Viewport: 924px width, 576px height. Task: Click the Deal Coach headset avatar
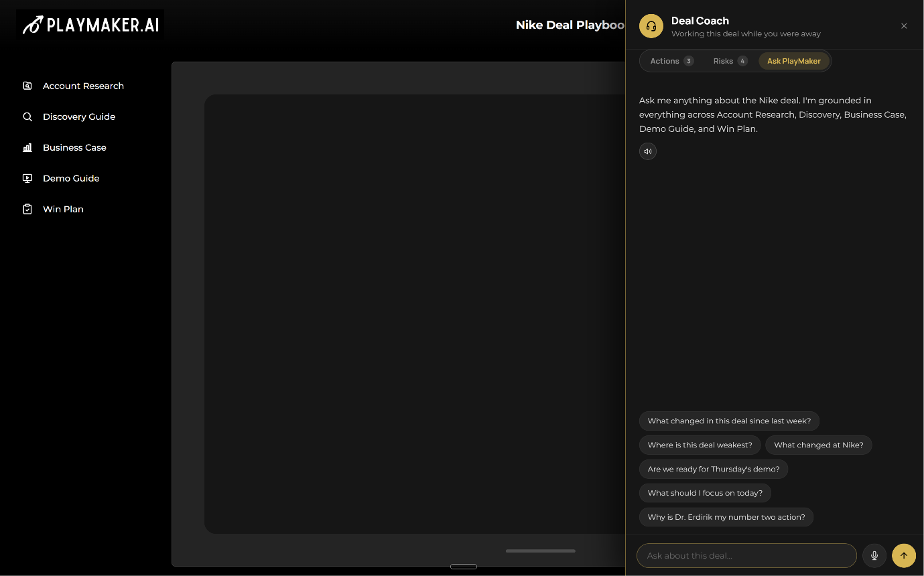pos(651,26)
